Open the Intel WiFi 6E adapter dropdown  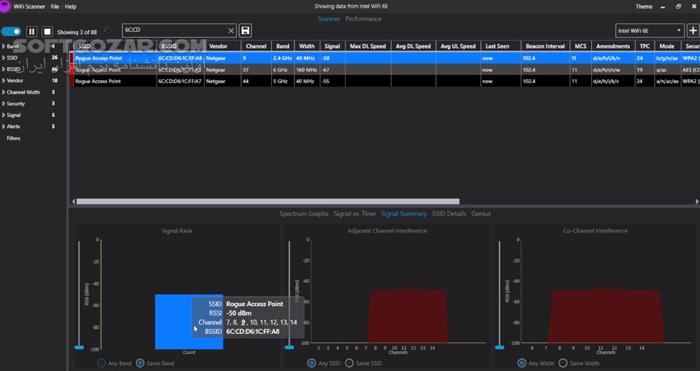coord(650,31)
